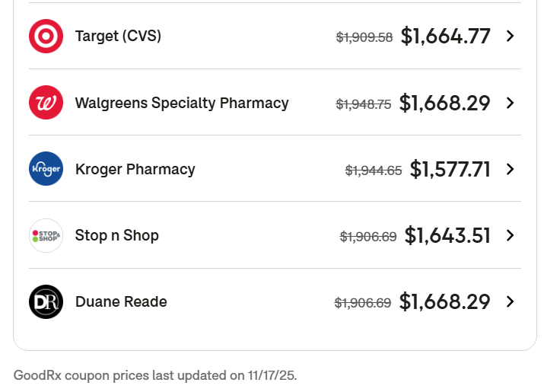This screenshot has height=392, width=544.
Task: Click the $1,577.71 Kroger coupon price
Action: click(450, 169)
